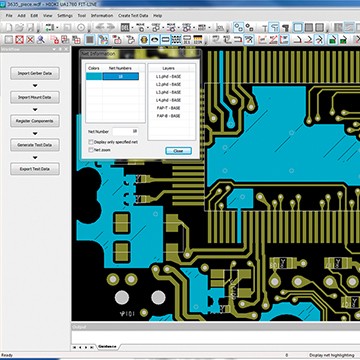
Task: Open the File menu
Action: (x=9, y=16)
